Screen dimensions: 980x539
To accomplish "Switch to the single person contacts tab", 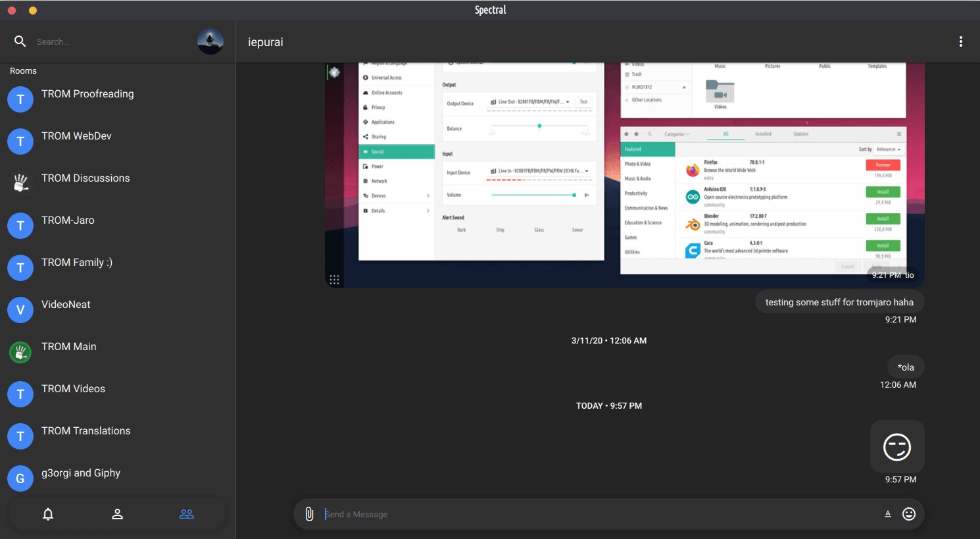I will 117,514.
